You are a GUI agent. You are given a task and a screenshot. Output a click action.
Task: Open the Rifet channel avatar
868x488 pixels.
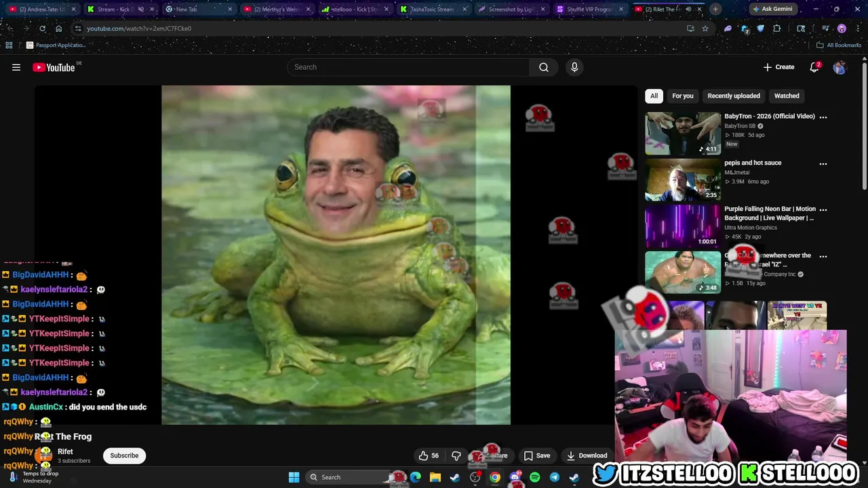pos(45,455)
